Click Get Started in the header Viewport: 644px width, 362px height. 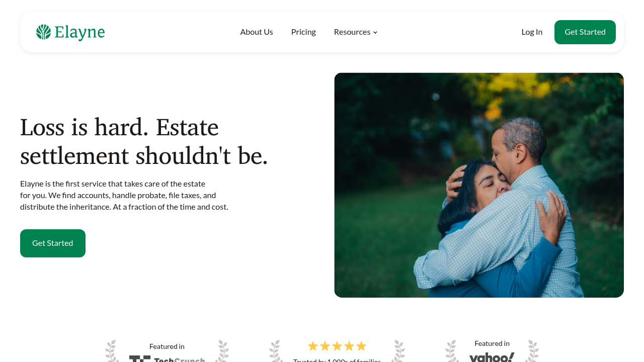click(x=585, y=32)
